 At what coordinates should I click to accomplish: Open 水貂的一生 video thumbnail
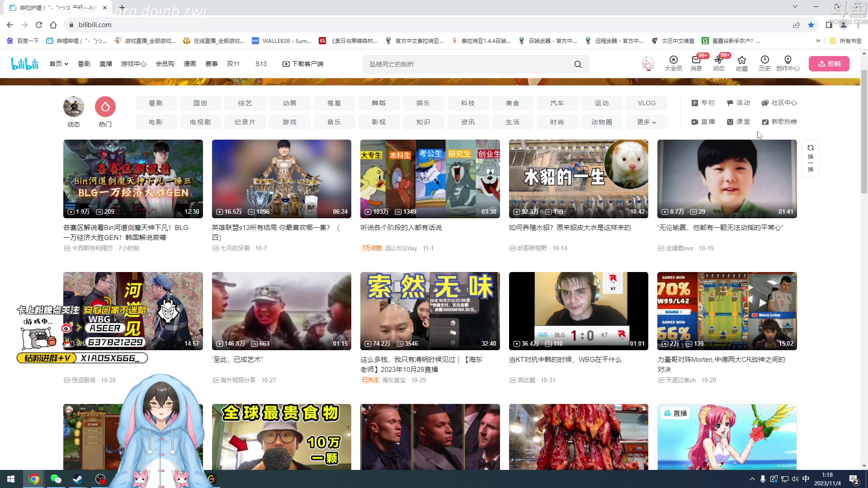click(x=578, y=179)
